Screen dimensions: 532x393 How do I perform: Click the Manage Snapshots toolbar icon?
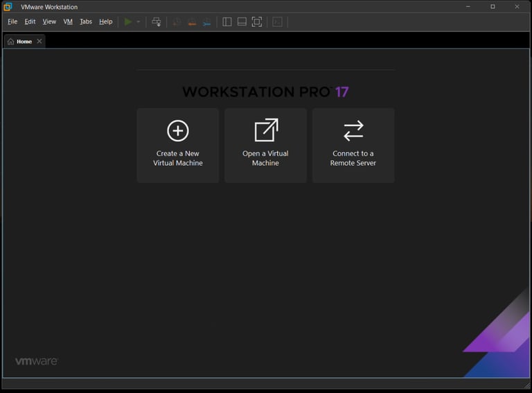click(x=206, y=22)
